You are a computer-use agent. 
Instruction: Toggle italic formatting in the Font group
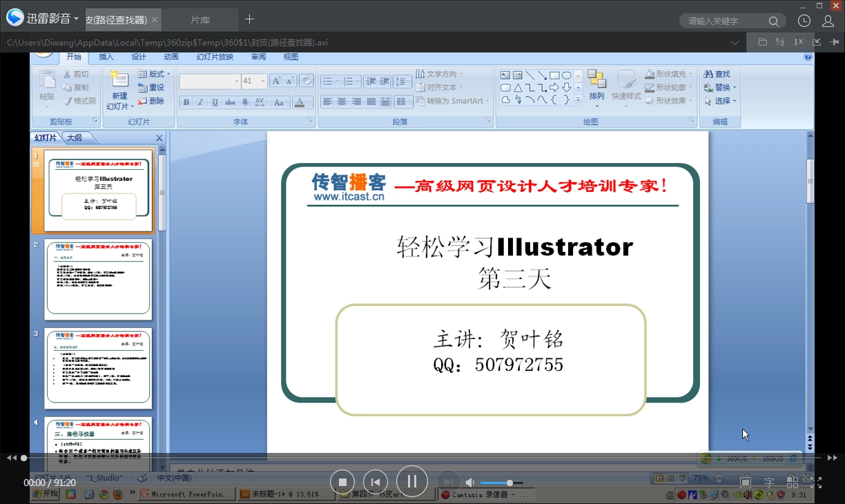[x=200, y=101]
